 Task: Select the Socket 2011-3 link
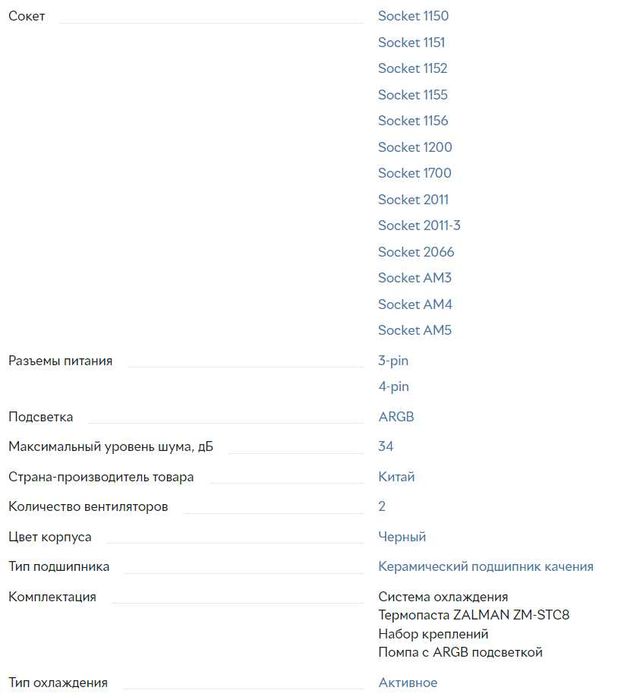click(x=419, y=225)
